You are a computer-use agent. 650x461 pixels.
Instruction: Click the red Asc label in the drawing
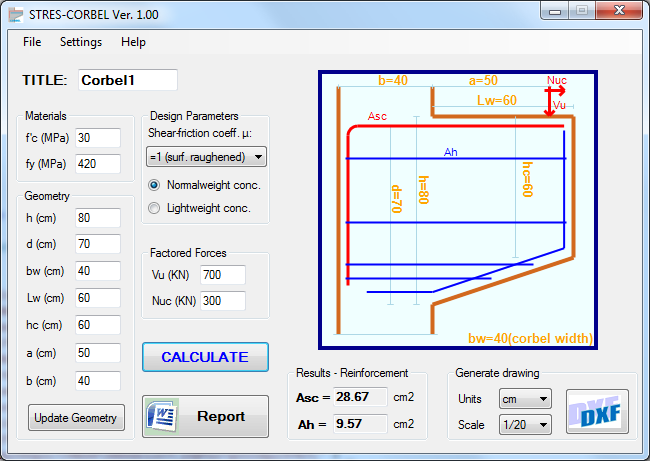pyautogui.click(x=377, y=116)
